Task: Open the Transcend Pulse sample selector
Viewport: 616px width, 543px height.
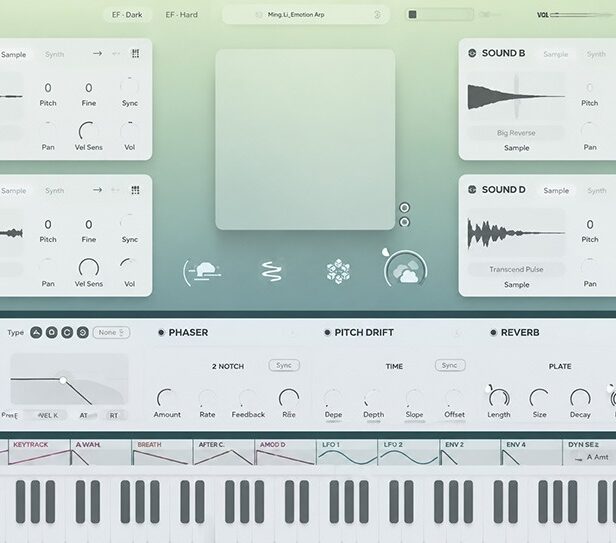Action: tap(516, 269)
